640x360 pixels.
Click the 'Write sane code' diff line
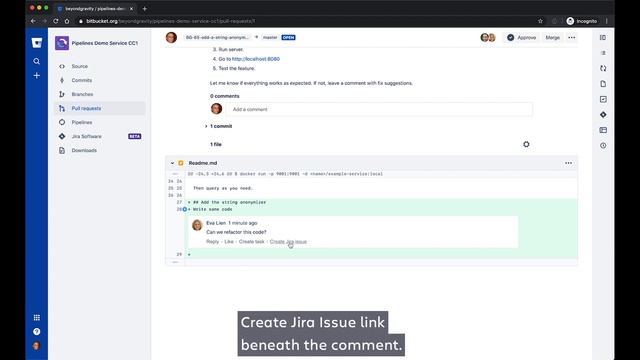point(213,209)
